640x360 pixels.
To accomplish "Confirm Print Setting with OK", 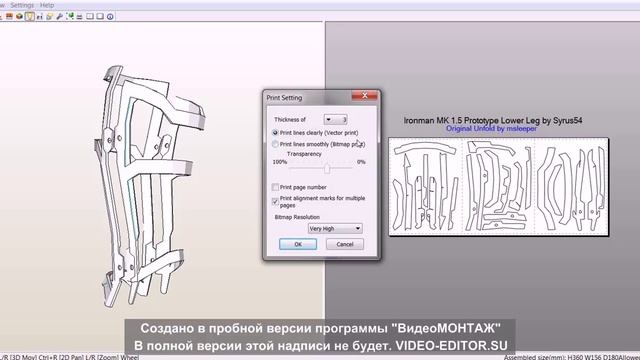I will (x=298, y=244).
